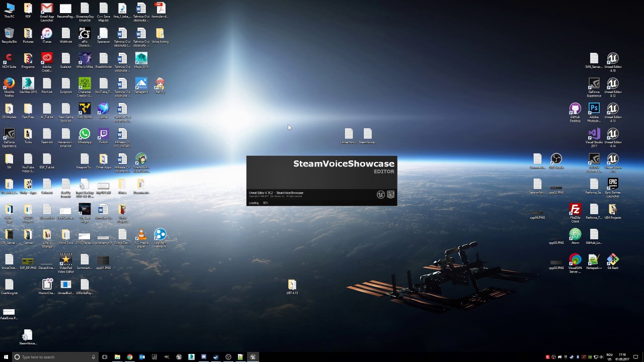Viewport: 644px width, 362px height.
Task: Select the This PC desktop icon
Action: [9, 11]
